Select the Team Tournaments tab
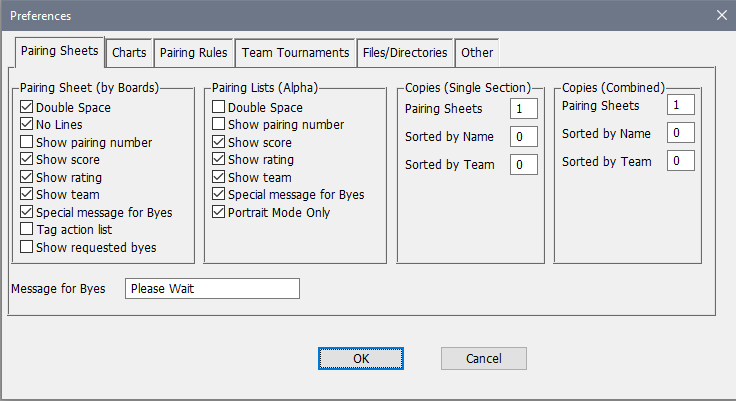Screen dimensions: 736x401 (x=295, y=52)
